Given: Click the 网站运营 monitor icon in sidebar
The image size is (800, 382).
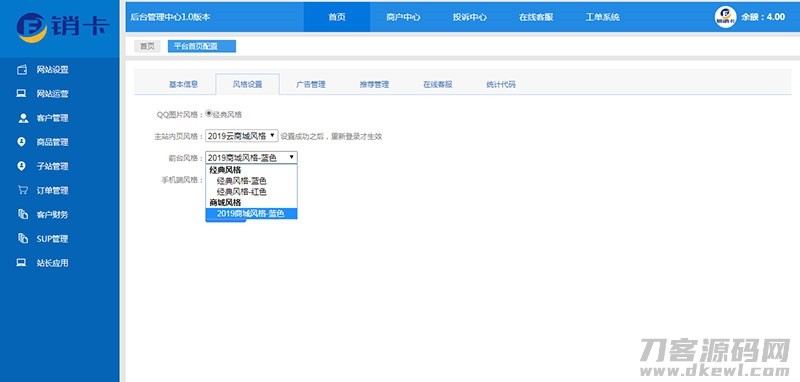Looking at the screenshot, I should [21, 94].
